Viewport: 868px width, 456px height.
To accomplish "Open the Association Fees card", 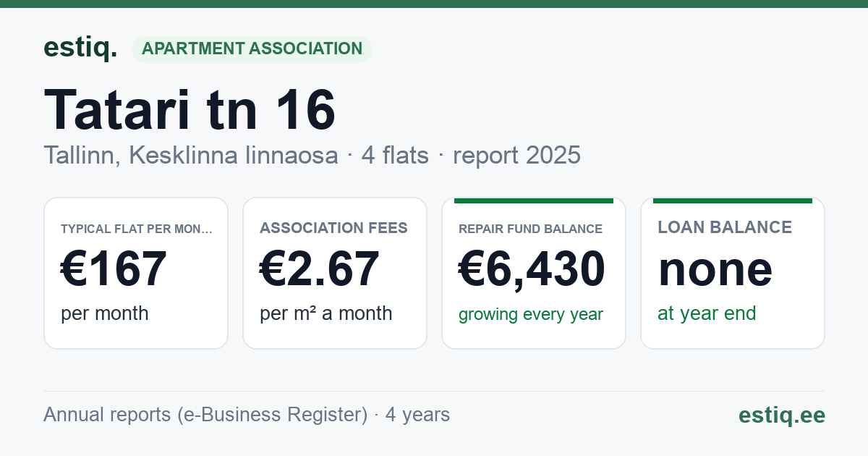I will [335, 274].
